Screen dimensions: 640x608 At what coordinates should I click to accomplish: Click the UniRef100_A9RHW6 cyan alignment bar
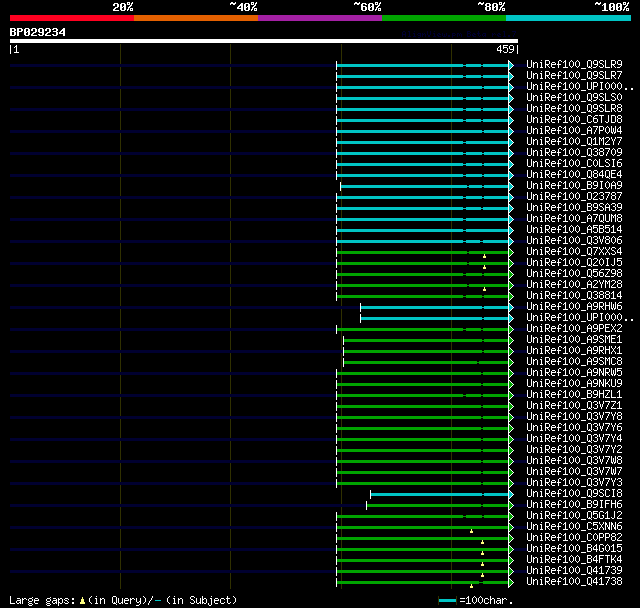point(434,307)
